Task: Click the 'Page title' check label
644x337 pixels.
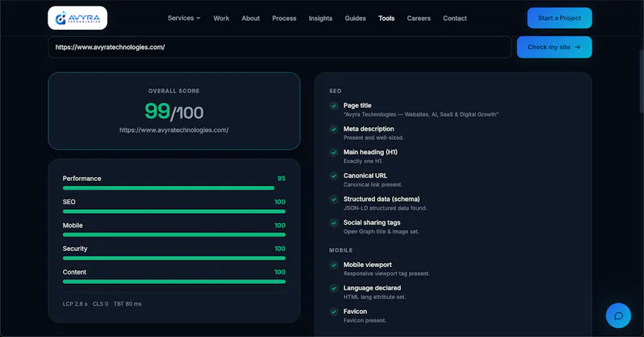Action: tap(357, 105)
